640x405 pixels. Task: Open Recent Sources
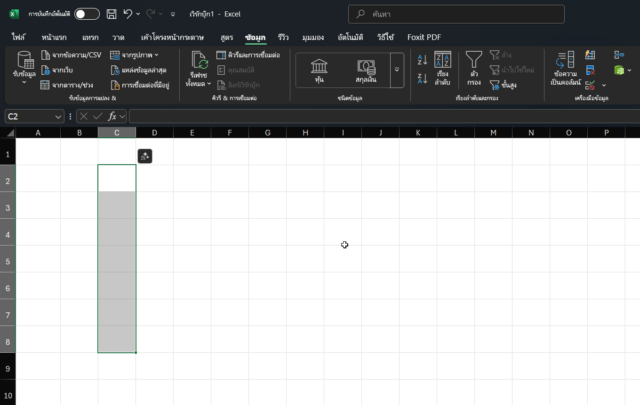pyautogui.click(x=139, y=70)
